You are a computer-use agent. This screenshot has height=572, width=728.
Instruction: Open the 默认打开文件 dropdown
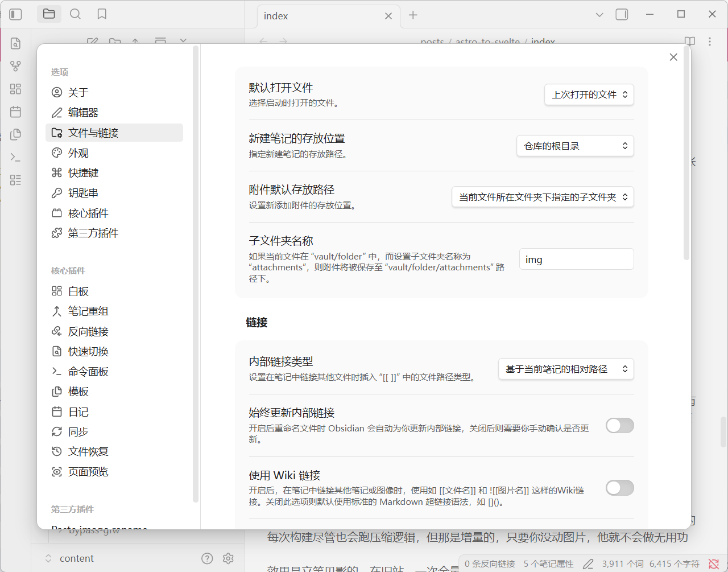coord(589,94)
